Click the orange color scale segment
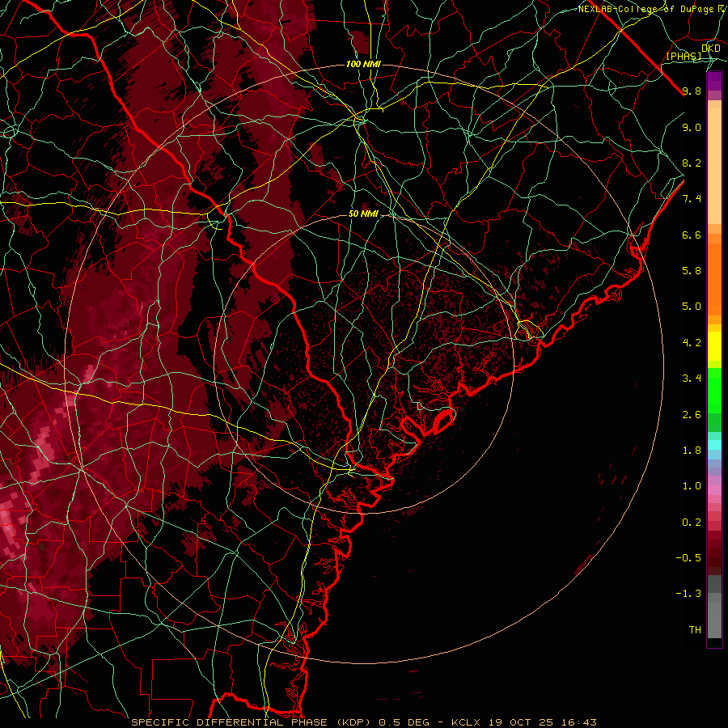This screenshot has width=728, height=728. [x=714, y=278]
